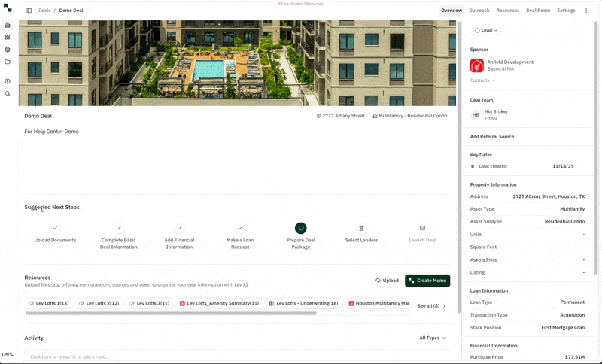The image size is (602, 364).
Task: Open the All Types activity filter
Action: (x=433, y=338)
